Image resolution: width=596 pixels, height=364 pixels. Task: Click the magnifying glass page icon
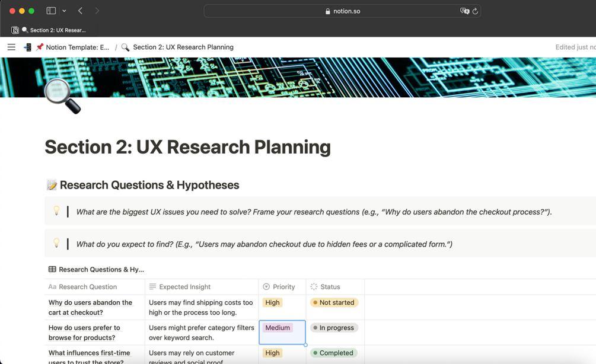62,96
